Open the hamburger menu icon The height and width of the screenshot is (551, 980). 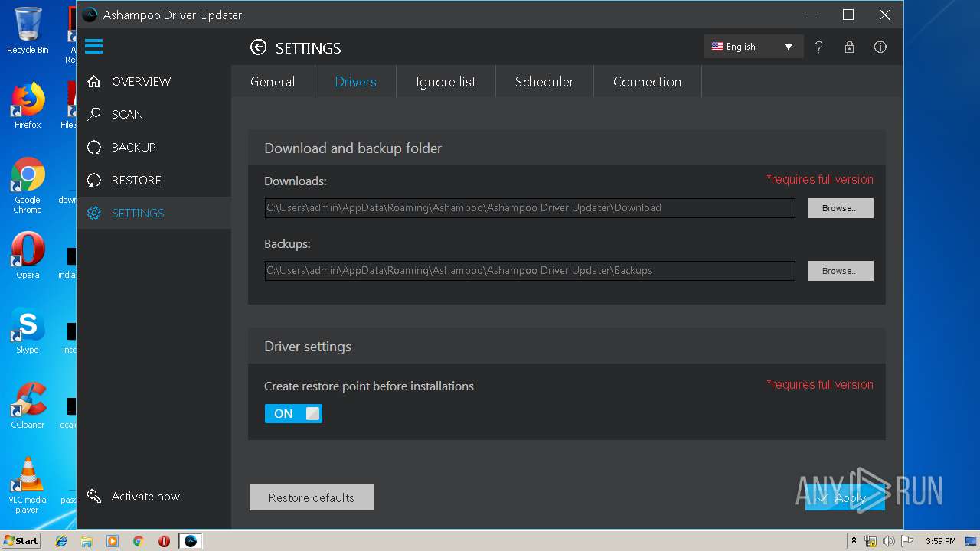click(93, 47)
